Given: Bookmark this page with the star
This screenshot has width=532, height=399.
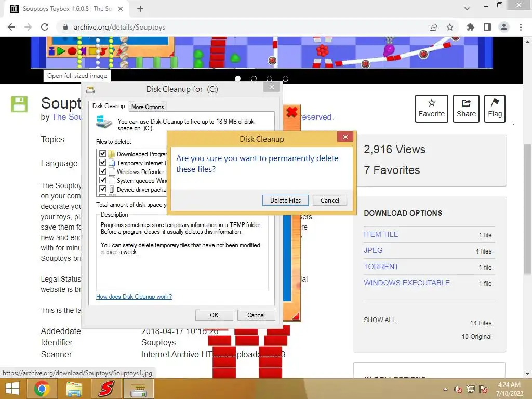Looking at the screenshot, I should pyautogui.click(x=450, y=27).
